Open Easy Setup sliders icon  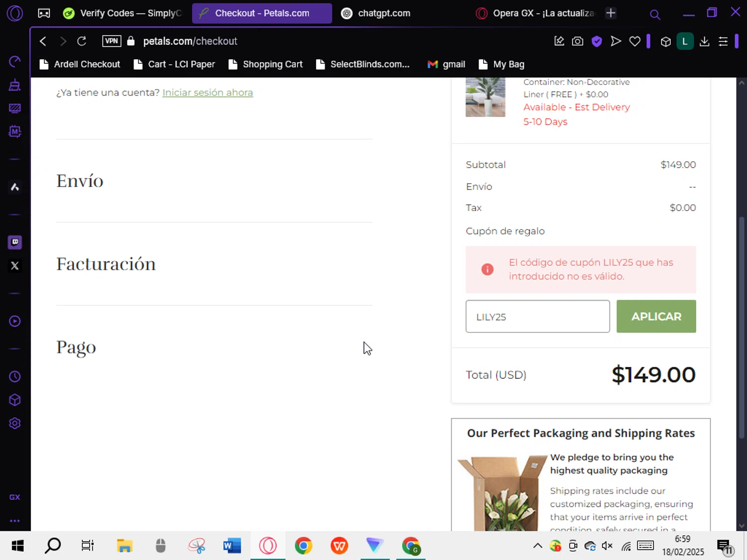[723, 42]
